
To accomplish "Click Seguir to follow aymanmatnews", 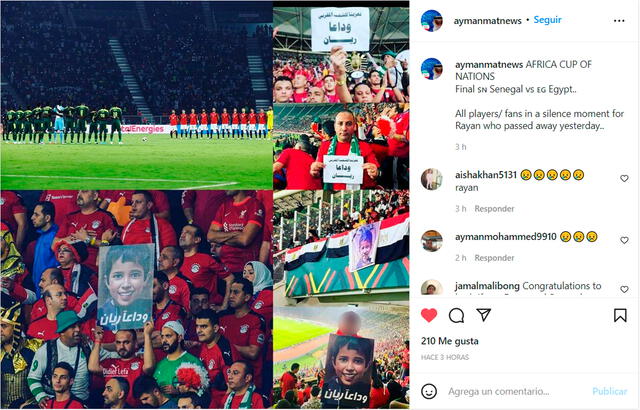I will pos(547,20).
